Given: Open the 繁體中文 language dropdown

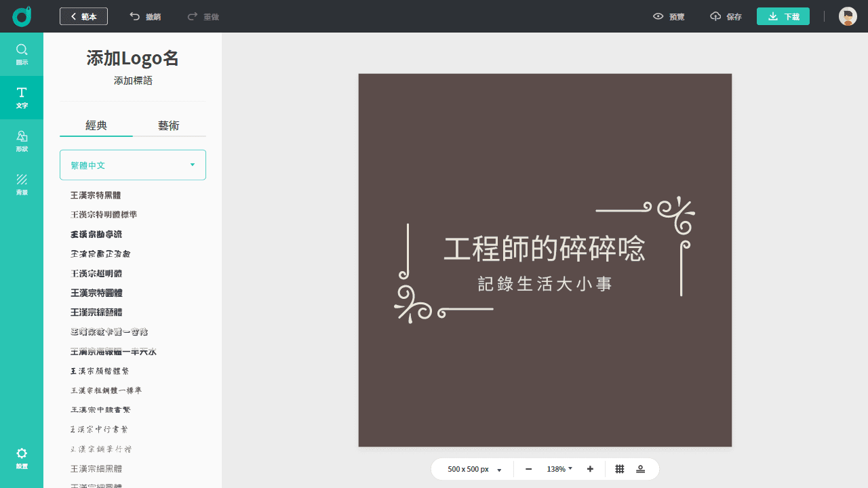Looking at the screenshot, I should (x=132, y=165).
